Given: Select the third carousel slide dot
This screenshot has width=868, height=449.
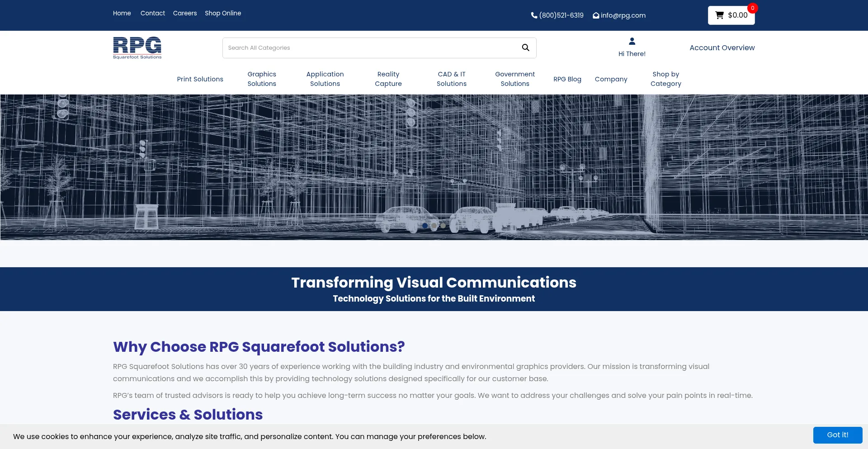Looking at the screenshot, I should [443, 226].
